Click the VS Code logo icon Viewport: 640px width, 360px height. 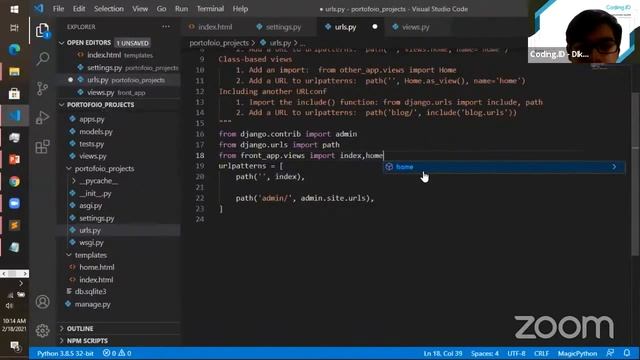pyautogui.click(x=39, y=9)
